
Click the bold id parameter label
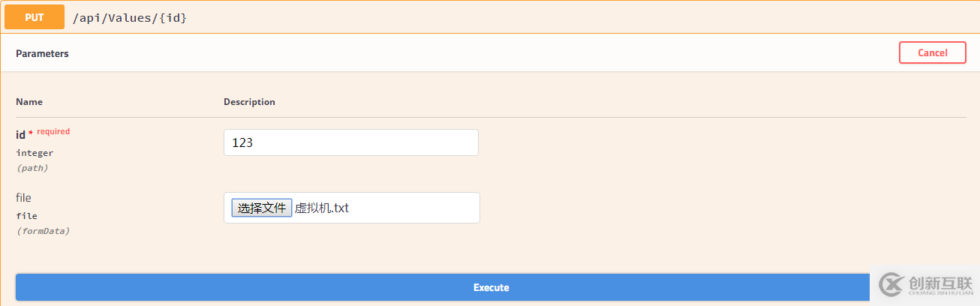point(20,135)
